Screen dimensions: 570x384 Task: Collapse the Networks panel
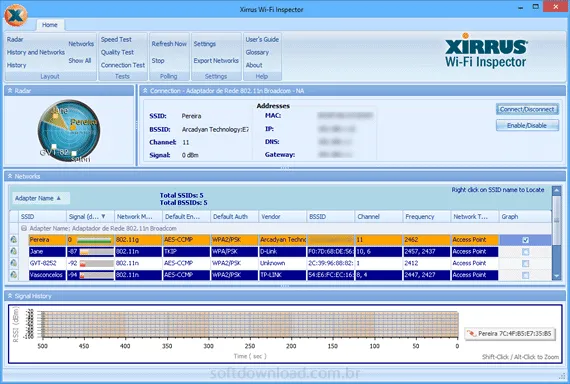pyautogui.click(x=10, y=176)
